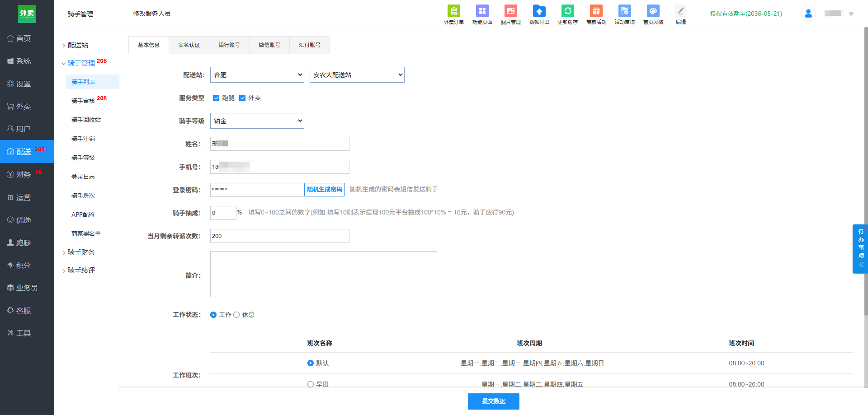Switch to the 微信账号 tab
The image size is (868, 415).
coord(269,45)
